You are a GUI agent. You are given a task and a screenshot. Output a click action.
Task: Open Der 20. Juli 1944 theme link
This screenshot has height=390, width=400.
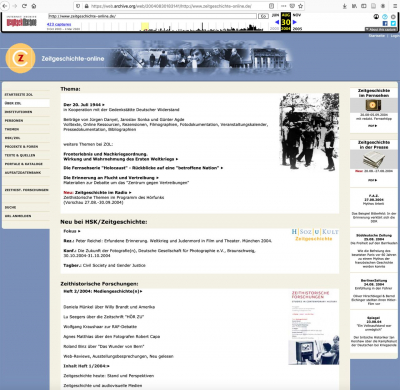[84, 105]
